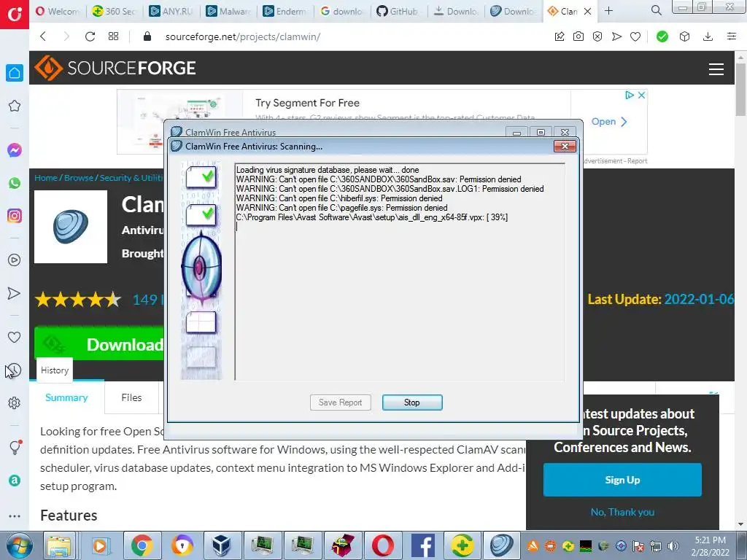
Task: Click the Browse breadcrumb link
Action: (79, 178)
